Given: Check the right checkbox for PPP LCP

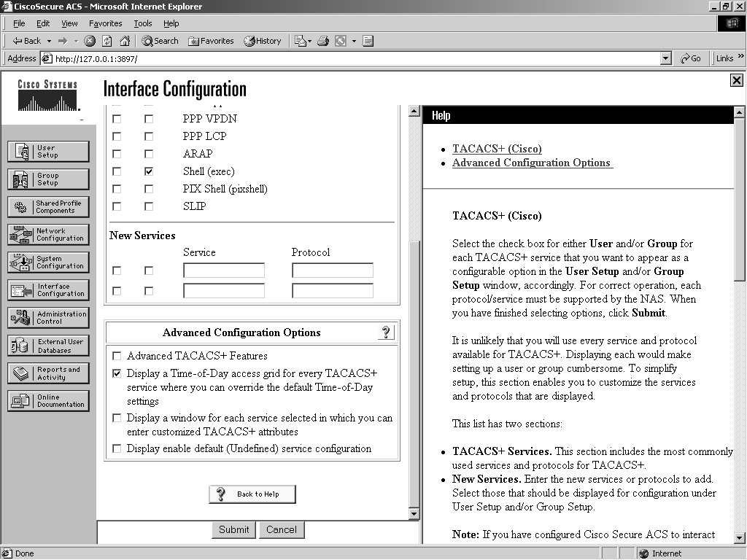Looking at the screenshot, I should [x=149, y=136].
